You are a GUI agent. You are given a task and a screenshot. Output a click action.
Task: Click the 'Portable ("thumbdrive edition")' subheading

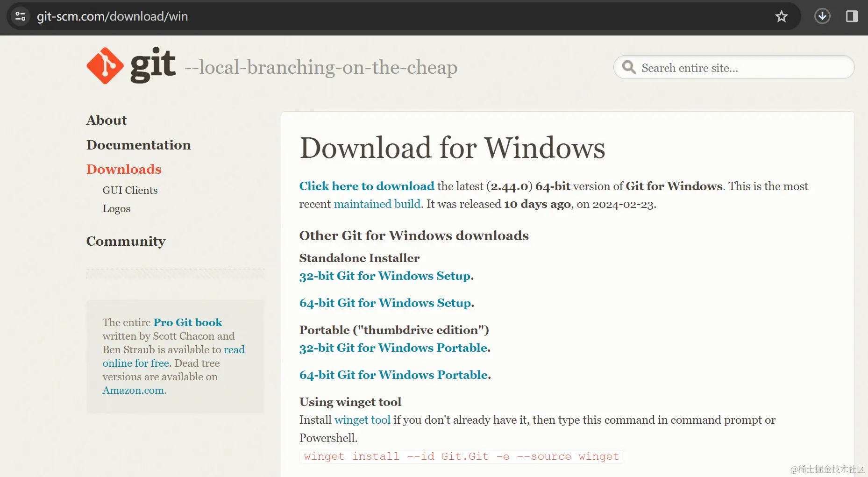tap(394, 330)
